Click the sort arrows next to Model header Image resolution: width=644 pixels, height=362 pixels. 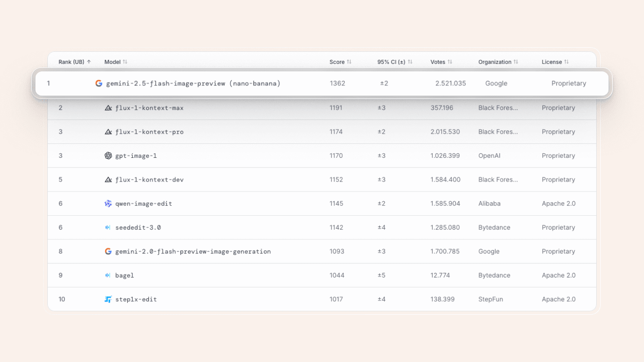pyautogui.click(x=125, y=62)
